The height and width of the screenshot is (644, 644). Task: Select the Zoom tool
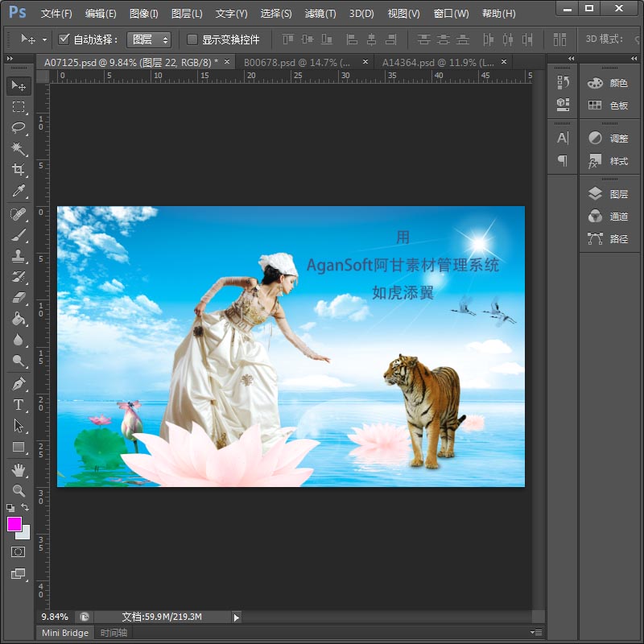click(19, 490)
